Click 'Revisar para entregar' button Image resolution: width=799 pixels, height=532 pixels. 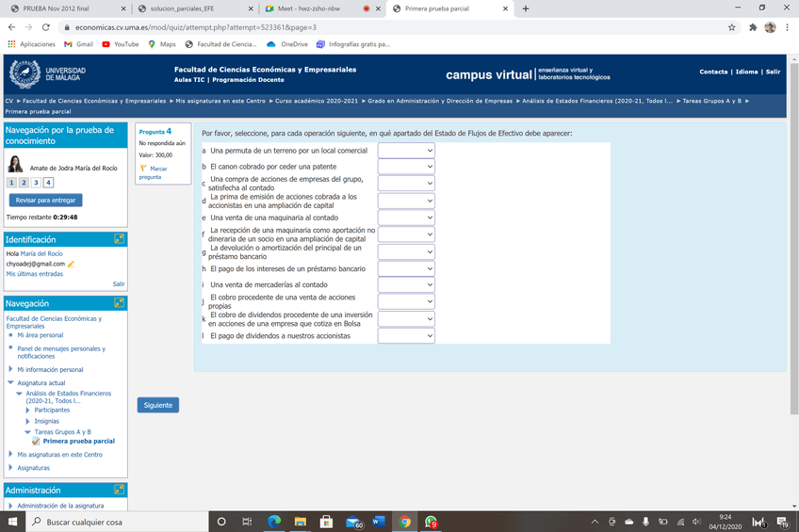click(45, 200)
